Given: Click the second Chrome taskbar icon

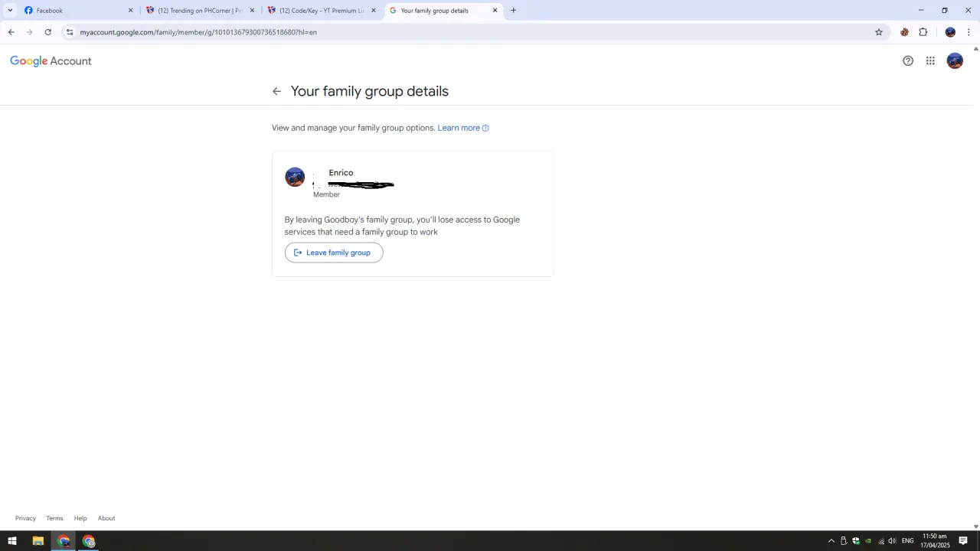Looking at the screenshot, I should point(89,541).
